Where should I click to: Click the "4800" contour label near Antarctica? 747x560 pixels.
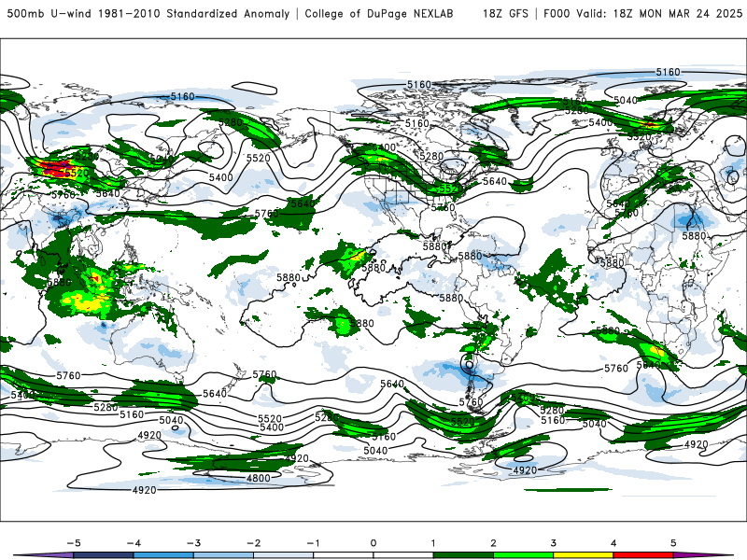259,478
